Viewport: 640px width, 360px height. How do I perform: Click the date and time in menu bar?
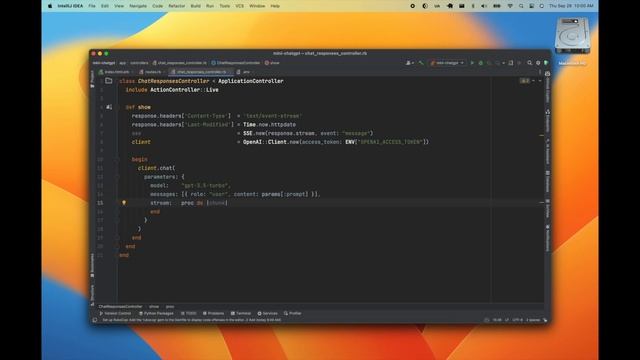pos(571,6)
